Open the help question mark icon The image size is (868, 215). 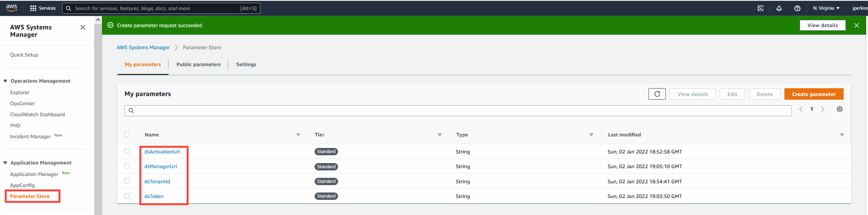click(797, 8)
